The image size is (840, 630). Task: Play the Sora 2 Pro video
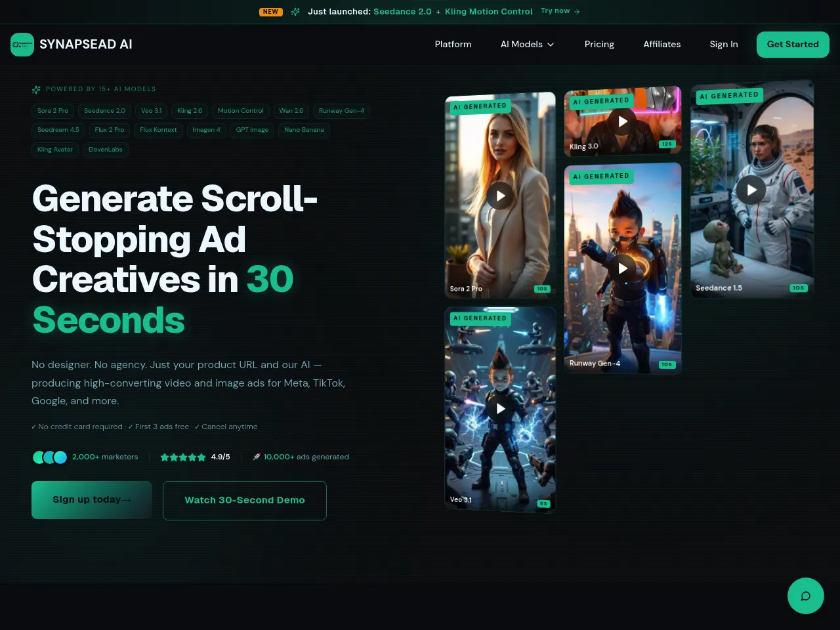500,196
